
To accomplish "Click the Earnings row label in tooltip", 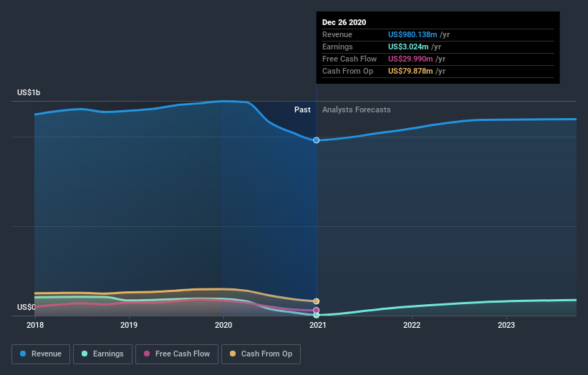I will [337, 47].
